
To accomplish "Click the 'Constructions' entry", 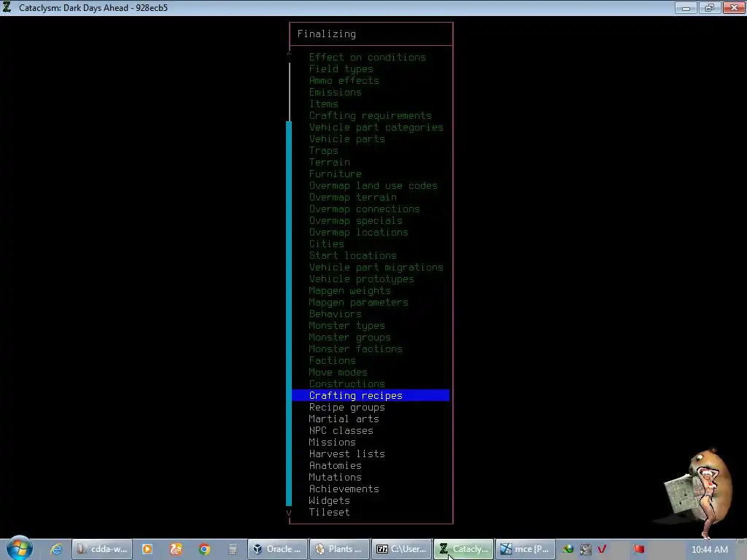I will pos(347,384).
